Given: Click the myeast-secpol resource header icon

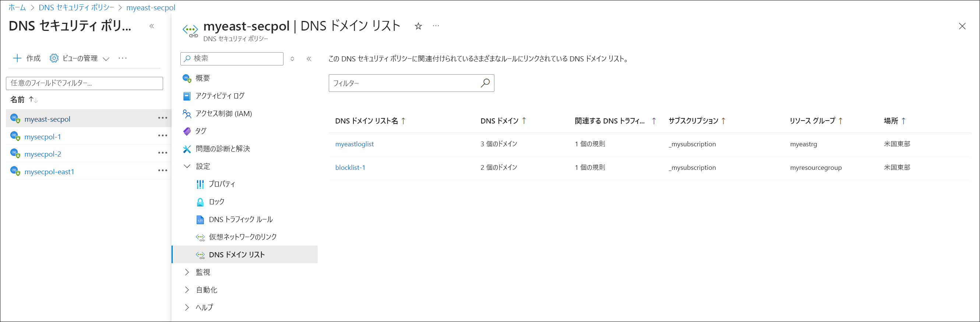Looking at the screenshot, I should coord(190,31).
